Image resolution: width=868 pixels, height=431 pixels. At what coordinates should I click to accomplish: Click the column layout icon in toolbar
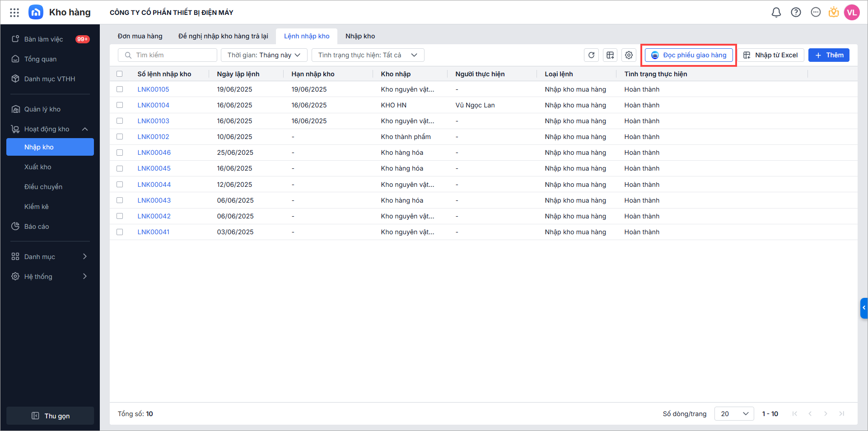coord(610,55)
